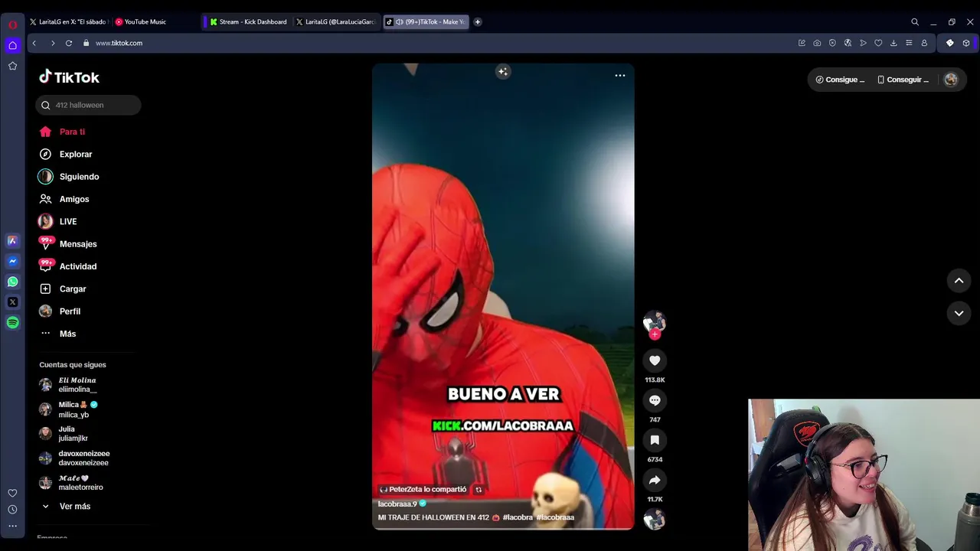Image resolution: width=980 pixels, height=551 pixels.
Task: Click the sparkle icon at the top of the video
Action: 503,72
